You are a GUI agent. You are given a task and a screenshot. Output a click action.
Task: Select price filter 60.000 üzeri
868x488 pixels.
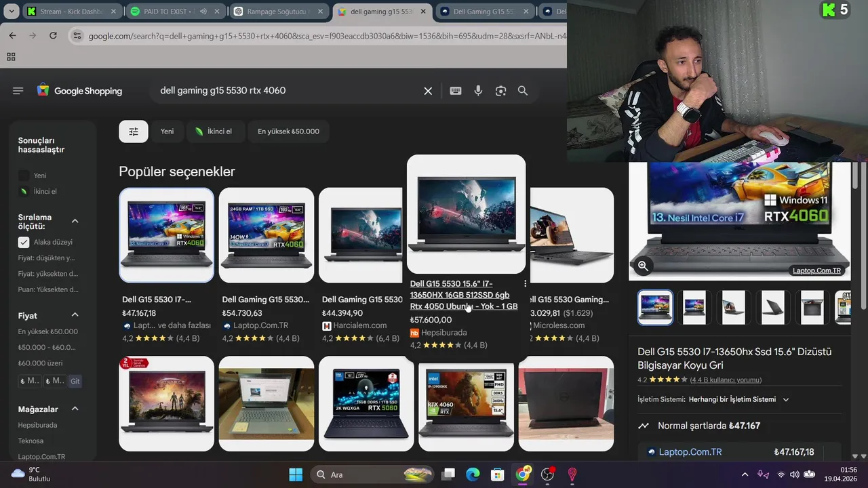40,363
